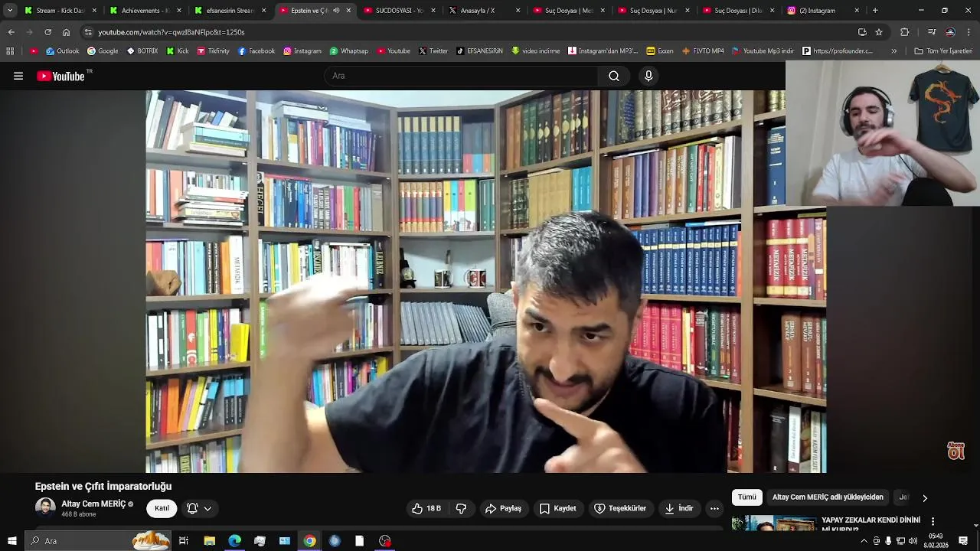Screen dimensions: 980x551
Task: Launch Microsoft Edge from taskbar
Action: coord(234,541)
